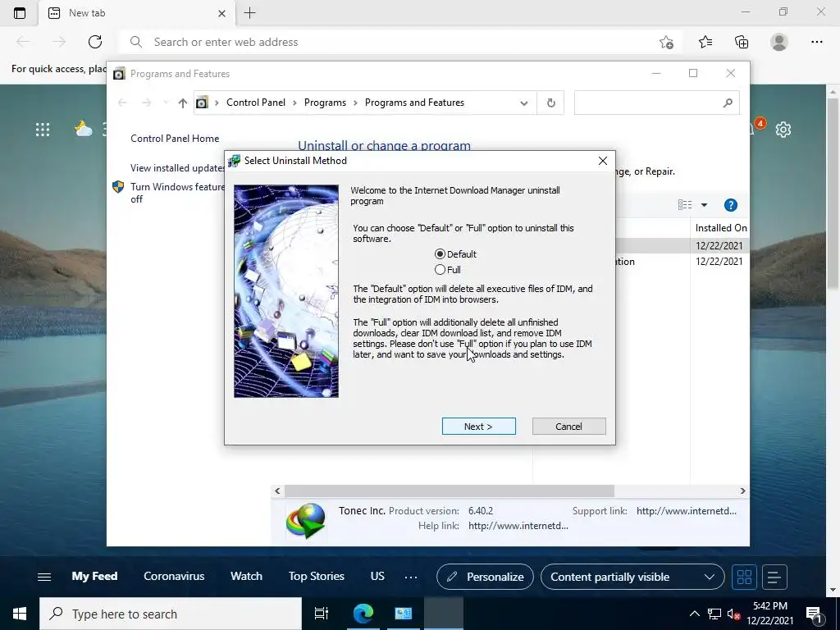The image size is (840, 630).
Task: Add this page to favorites
Action: 666,42
